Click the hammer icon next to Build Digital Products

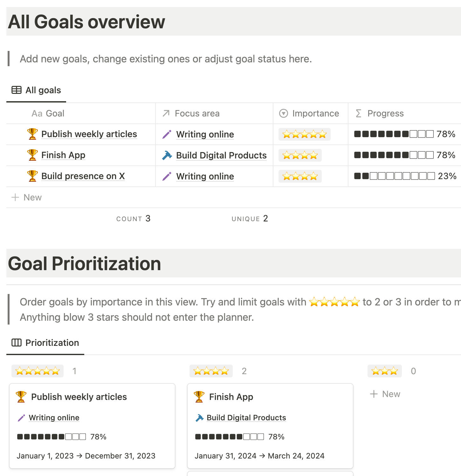pyautogui.click(x=167, y=155)
